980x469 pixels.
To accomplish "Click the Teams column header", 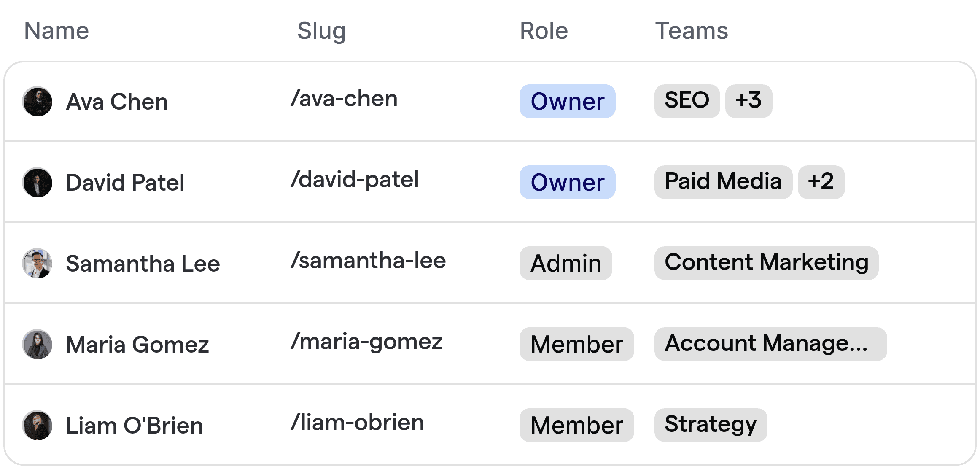I will (692, 30).
